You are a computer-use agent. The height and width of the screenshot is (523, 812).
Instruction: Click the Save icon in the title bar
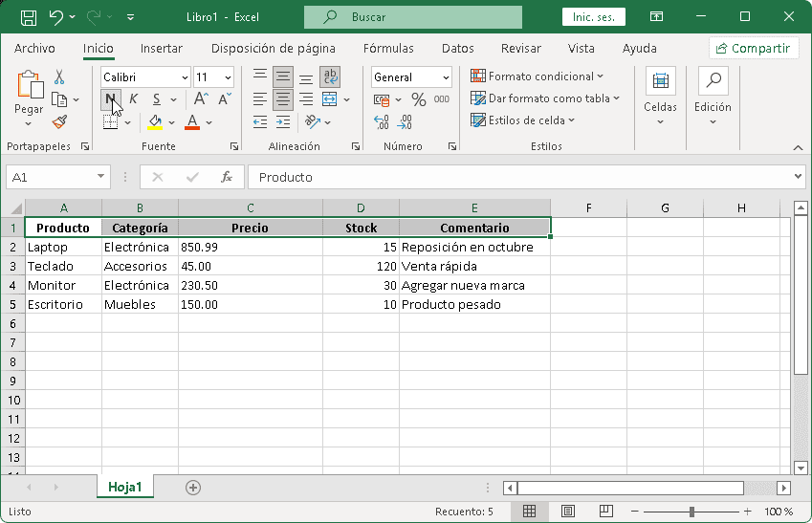(29, 17)
